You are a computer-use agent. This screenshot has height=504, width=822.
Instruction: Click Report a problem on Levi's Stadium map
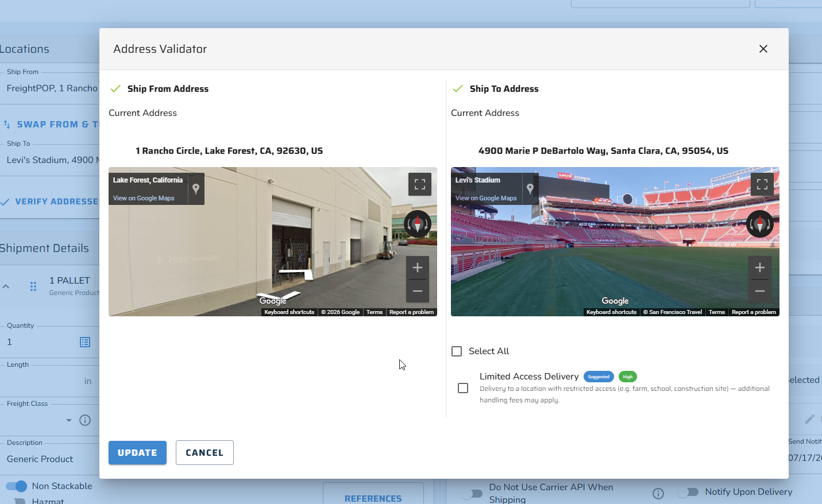(x=754, y=312)
